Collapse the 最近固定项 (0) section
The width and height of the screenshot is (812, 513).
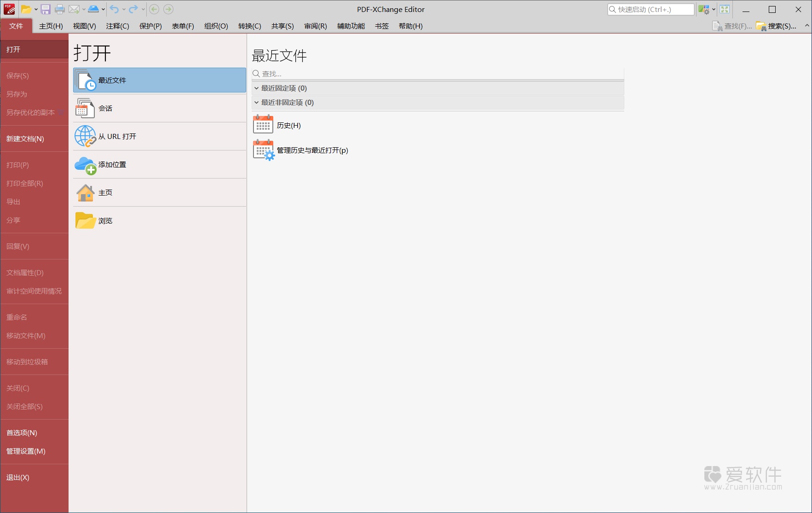[x=257, y=88]
